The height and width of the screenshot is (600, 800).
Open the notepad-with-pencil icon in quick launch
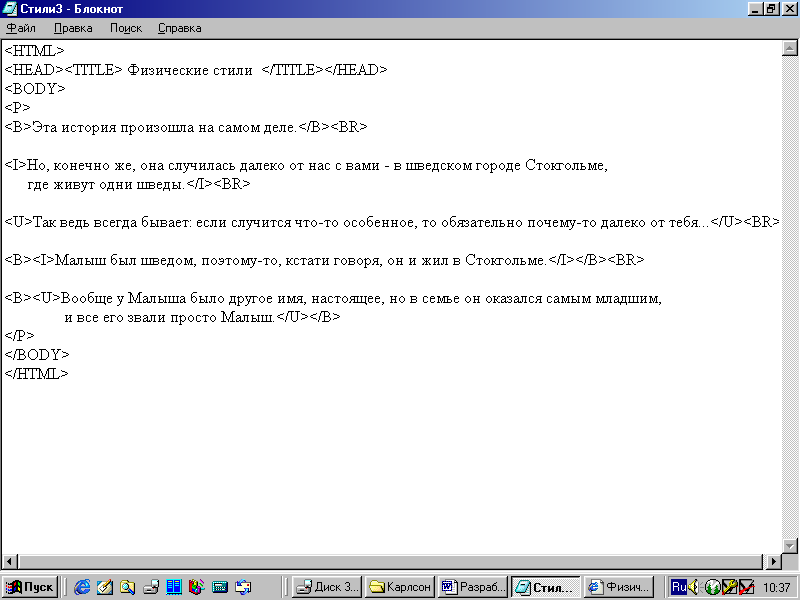pyautogui.click(x=105, y=587)
